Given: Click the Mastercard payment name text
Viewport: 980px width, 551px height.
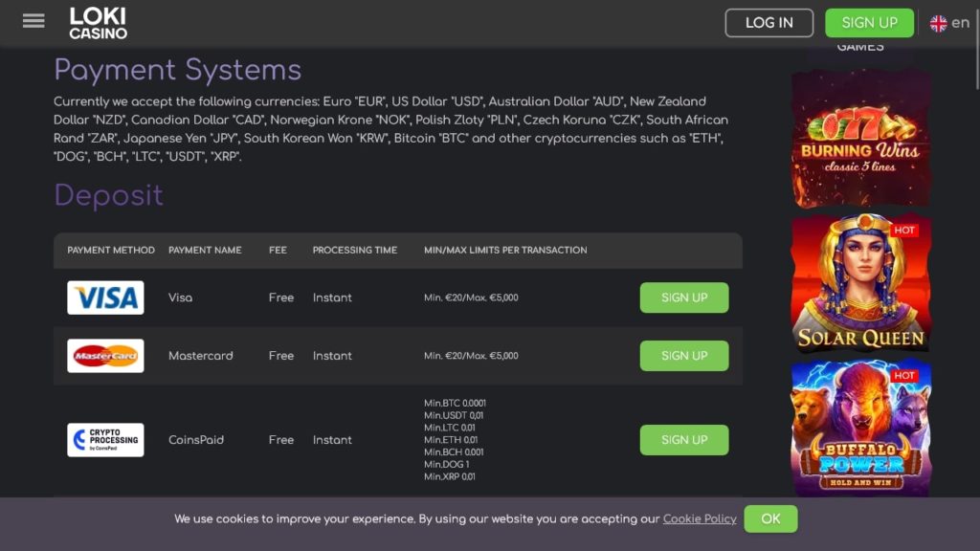Looking at the screenshot, I should (201, 356).
